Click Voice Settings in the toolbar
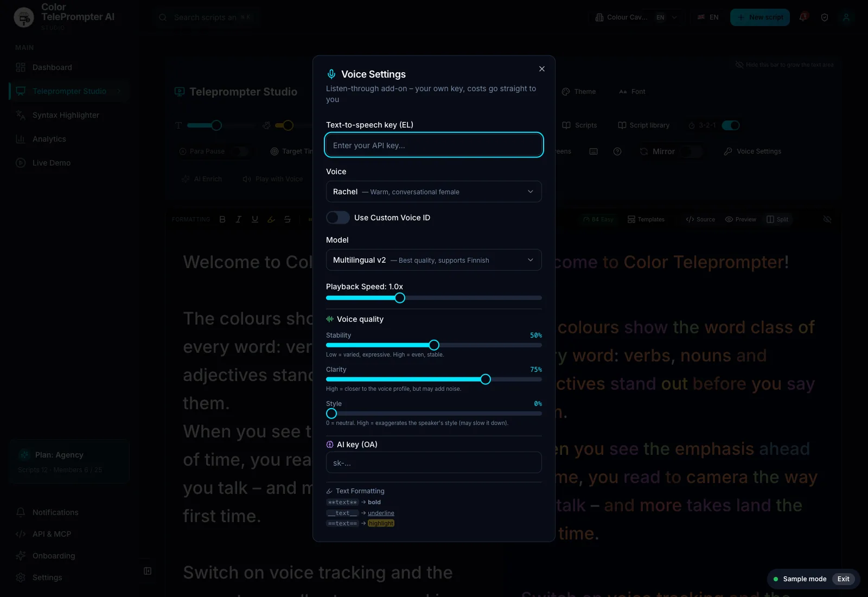This screenshot has width=868, height=597. [x=752, y=151]
